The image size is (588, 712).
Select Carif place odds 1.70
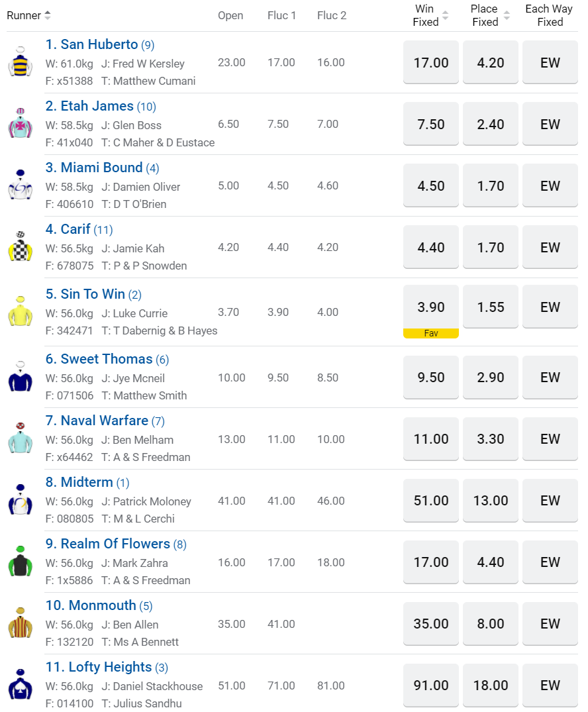click(x=491, y=248)
